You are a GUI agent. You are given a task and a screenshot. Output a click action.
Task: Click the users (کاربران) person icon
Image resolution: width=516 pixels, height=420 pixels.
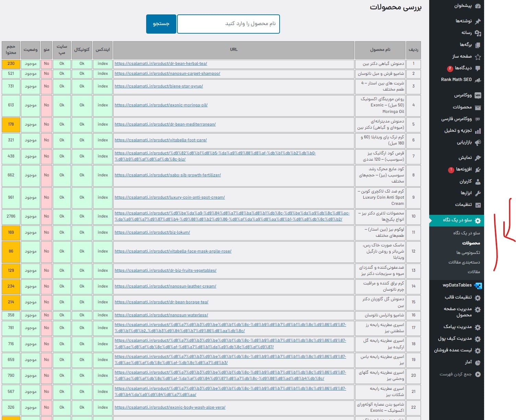tap(478, 182)
